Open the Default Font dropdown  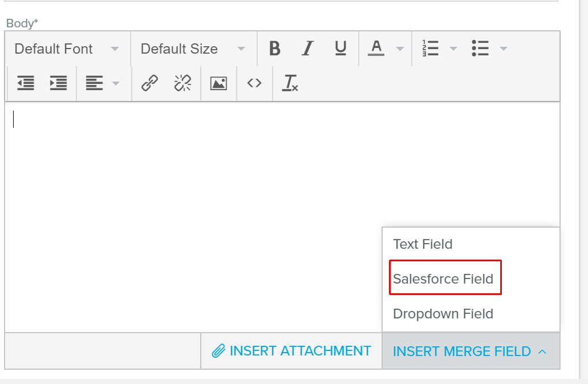click(x=67, y=49)
